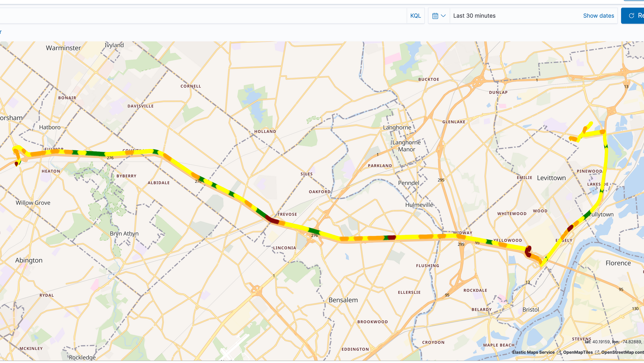Open the OpenMapTiles attribution link
Image resolution: width=644 pixels, height=363 pixels.
(578, 352)
